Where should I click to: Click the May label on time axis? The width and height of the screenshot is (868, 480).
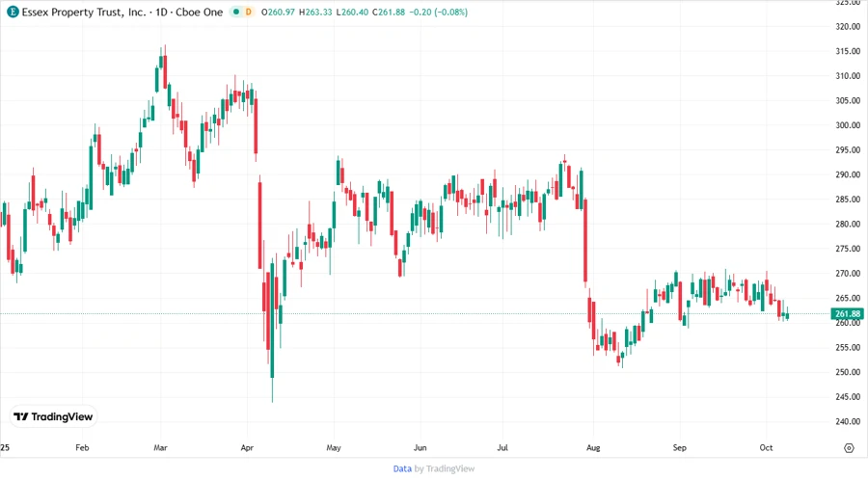pos(334,447)
